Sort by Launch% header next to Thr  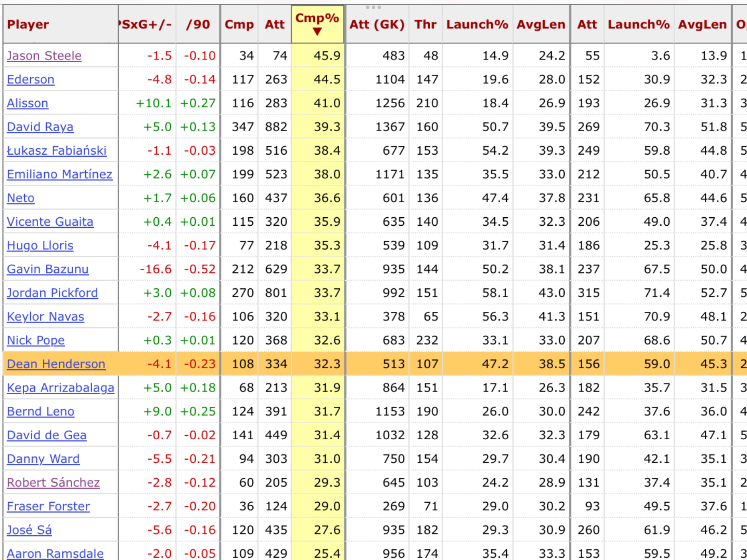coord(477,24)
